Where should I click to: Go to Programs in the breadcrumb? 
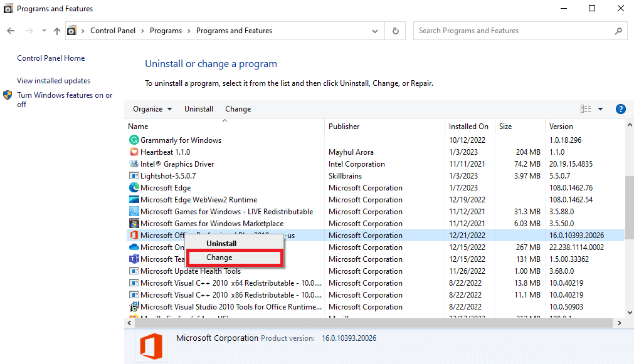(x=166, y=31)
